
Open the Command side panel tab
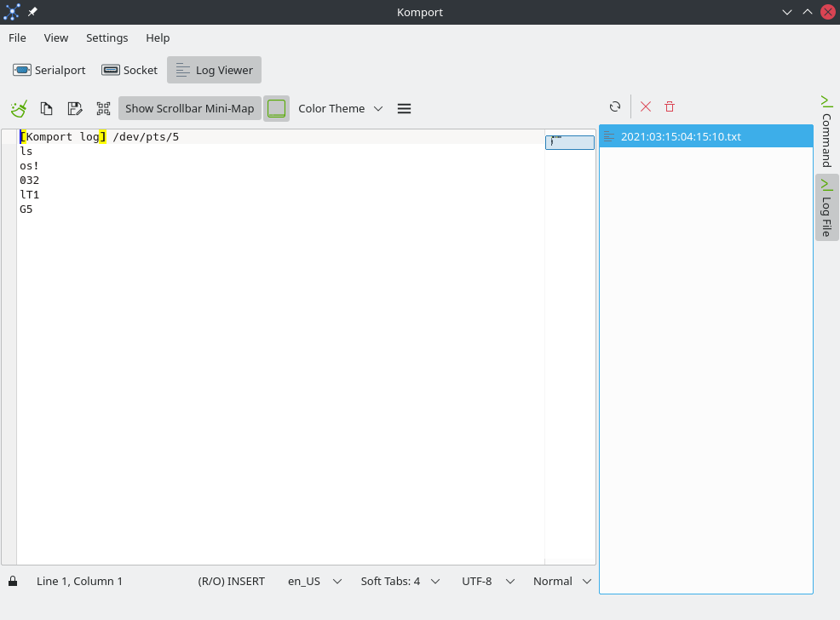(x=826, y=132)
